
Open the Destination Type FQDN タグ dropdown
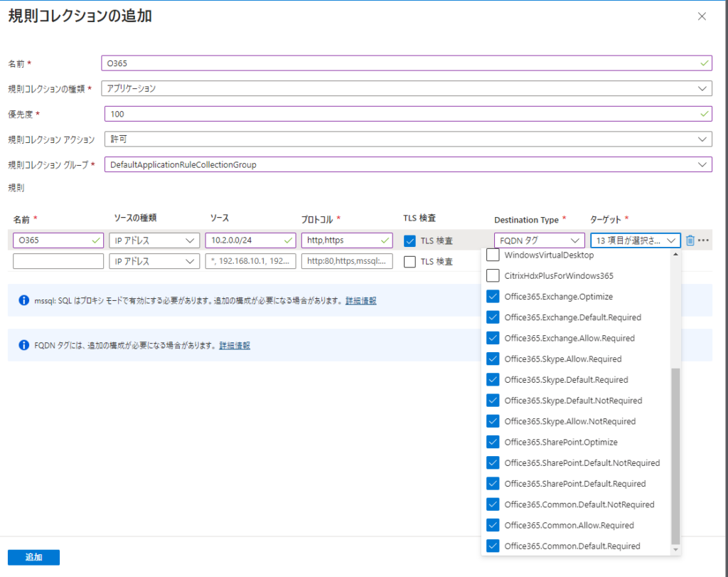click(x=539, y=240)
